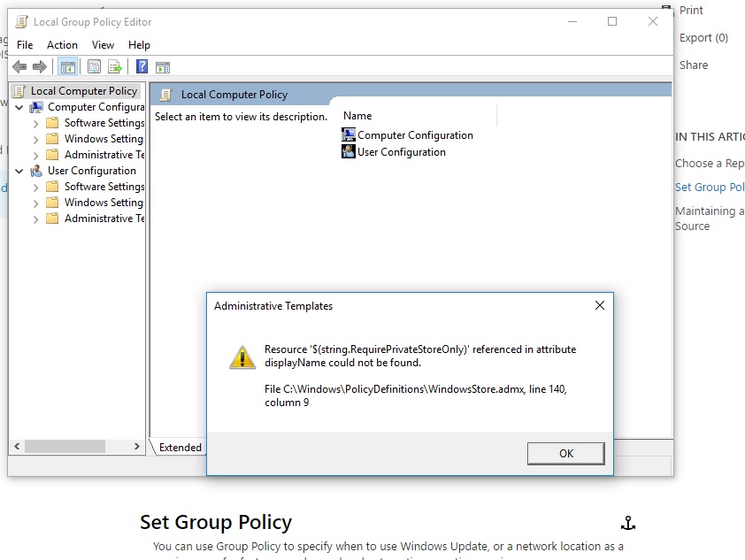Expand Administrative Templates under Computer Configuration
Viewport: 745px width, 560px height.
click(x=35, y=156)
